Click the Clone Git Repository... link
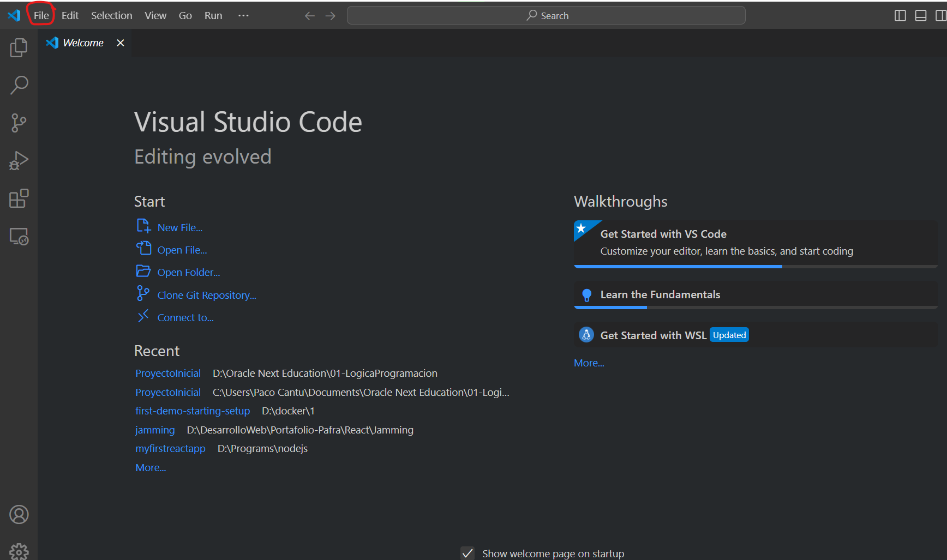Image resolution: width=947 pixels, height=560 pixels. pos(207,296)
